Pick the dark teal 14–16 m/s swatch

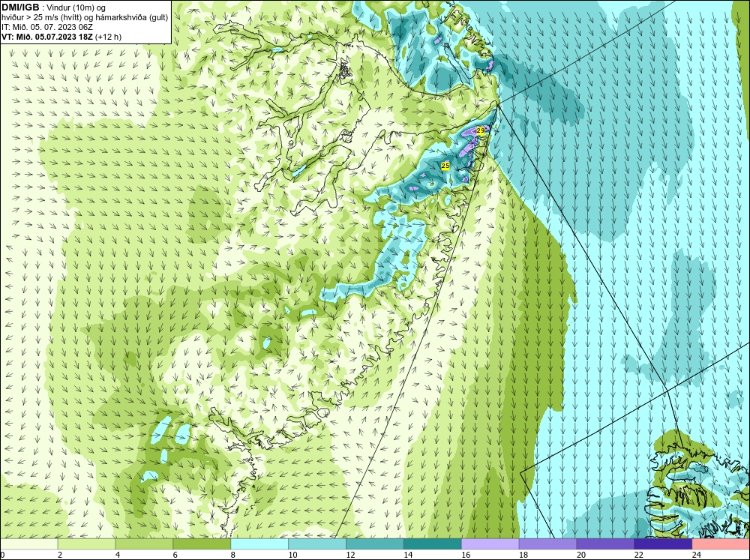(x=433, y=544)
